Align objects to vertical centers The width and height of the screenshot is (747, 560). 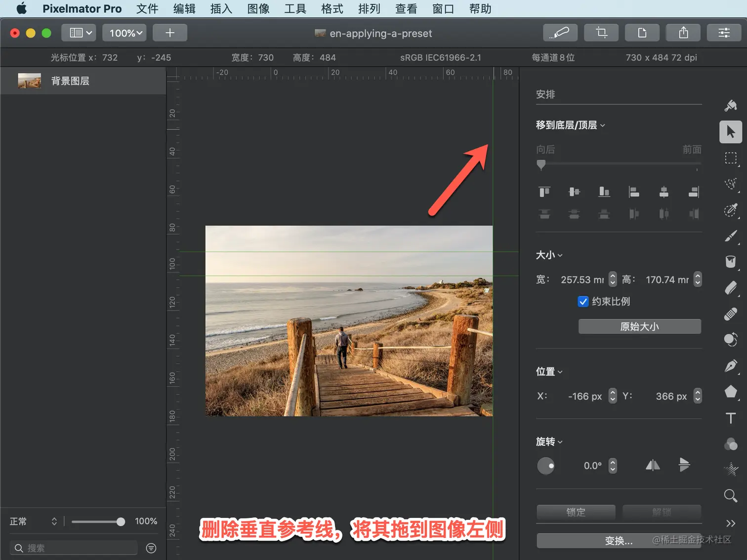[574, 192]
